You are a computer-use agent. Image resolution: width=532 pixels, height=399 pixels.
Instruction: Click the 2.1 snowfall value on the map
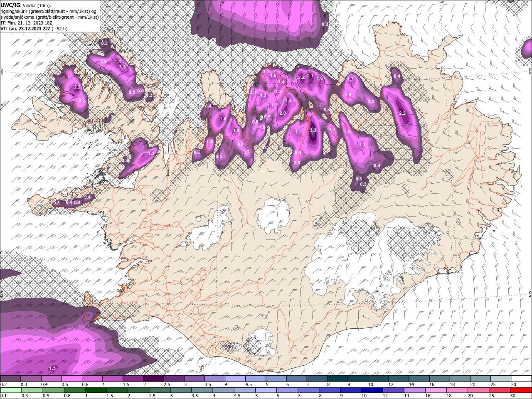click(x=310, y=76)
